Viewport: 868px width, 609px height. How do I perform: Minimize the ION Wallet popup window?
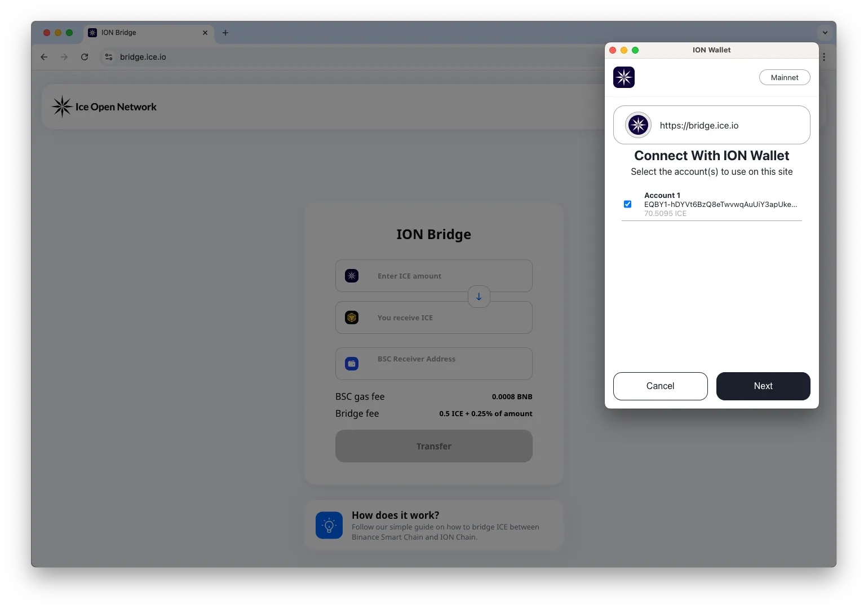(x=624, y=50)
